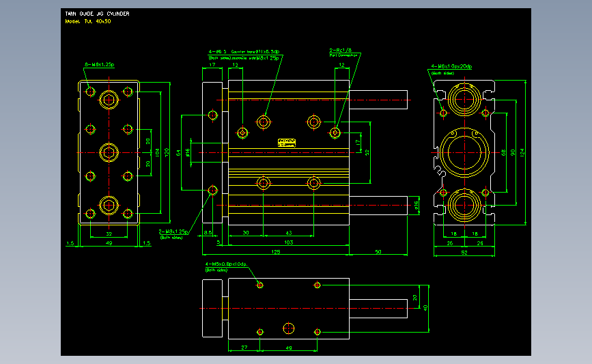Viewport: 592px width, 364px height.
Task: Select the vertical dimension "124"
Action: 522,152
